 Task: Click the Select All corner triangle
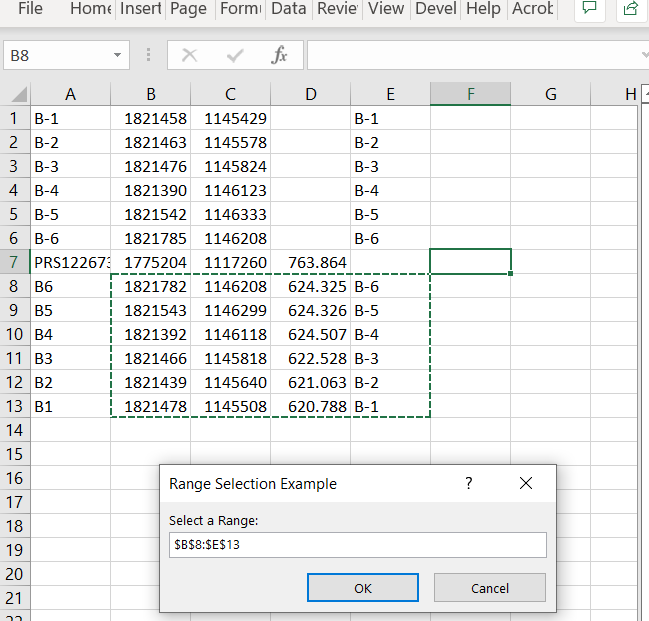coord(19,95)
